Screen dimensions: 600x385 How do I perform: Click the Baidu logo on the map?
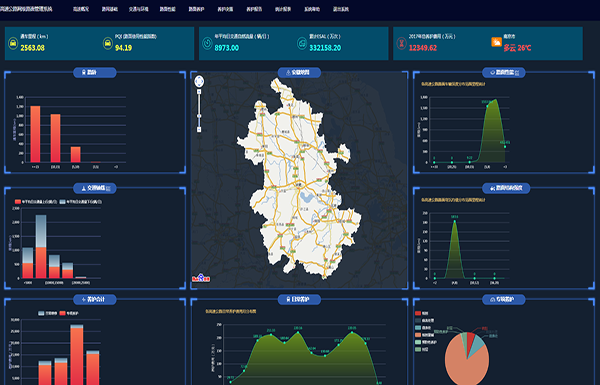tap(201, 278)
